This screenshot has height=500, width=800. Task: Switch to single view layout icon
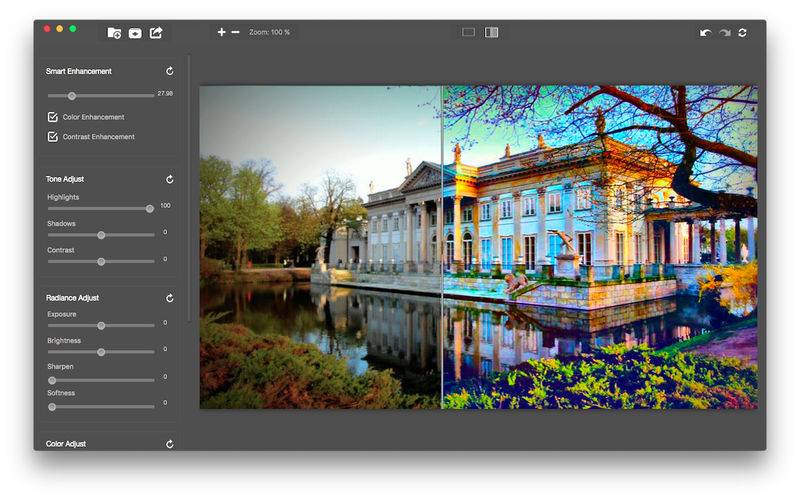point(468,32)
